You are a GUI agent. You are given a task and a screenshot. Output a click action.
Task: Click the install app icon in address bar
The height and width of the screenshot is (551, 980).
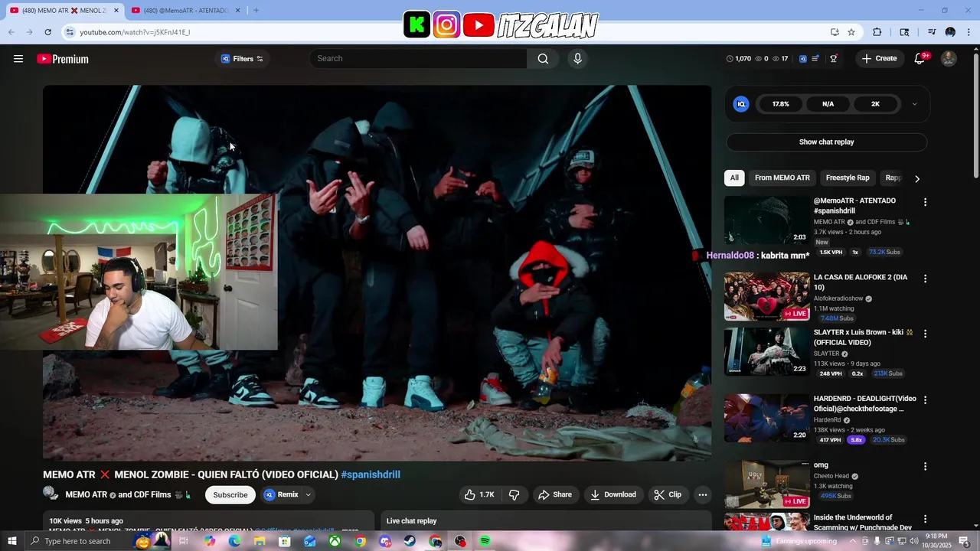(x=835, y=32)
